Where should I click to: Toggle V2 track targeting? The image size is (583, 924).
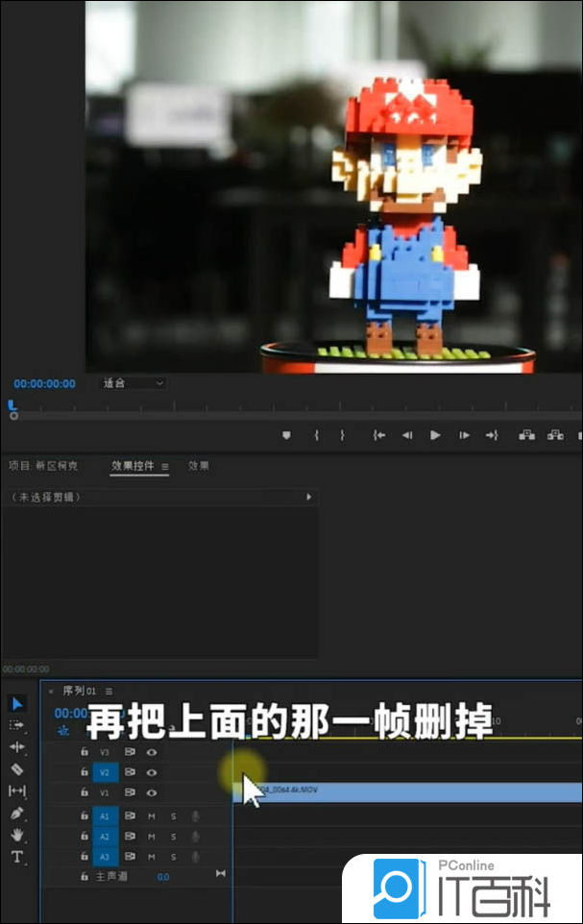[106, 772]
